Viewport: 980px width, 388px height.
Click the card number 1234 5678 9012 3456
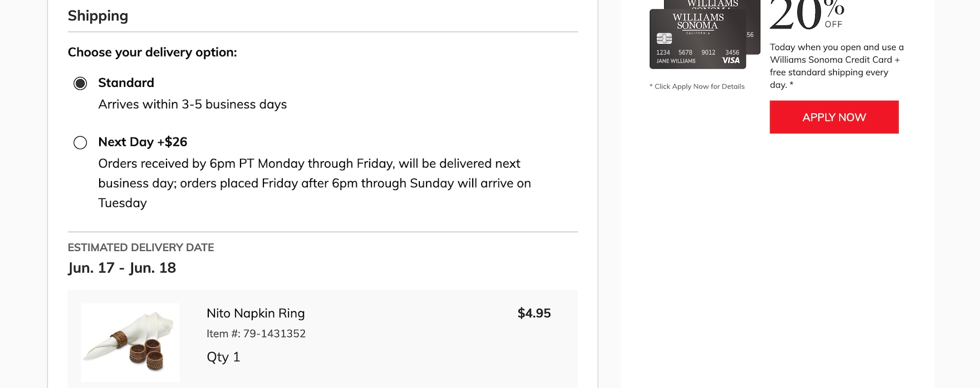(697, 52)
